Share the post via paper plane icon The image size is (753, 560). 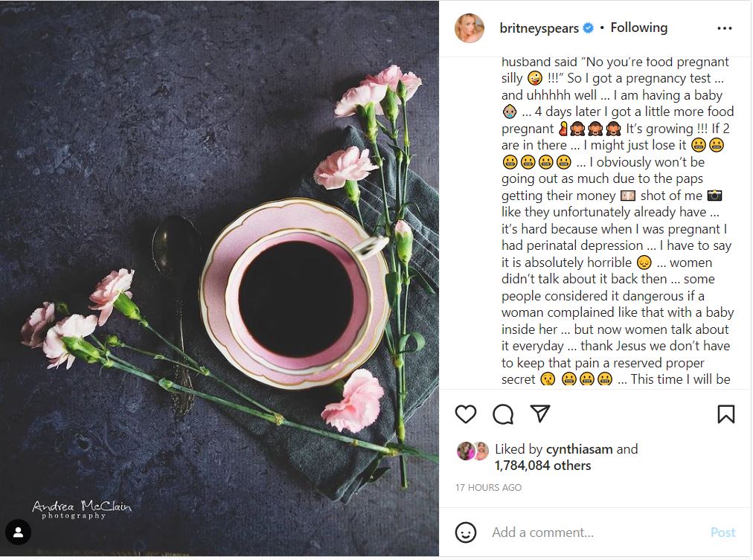(540, 413)
